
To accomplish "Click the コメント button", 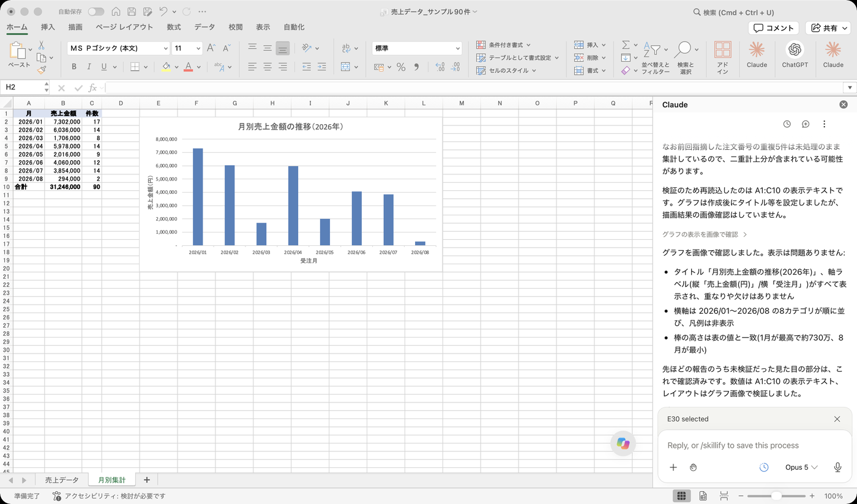I will [774, 28].
